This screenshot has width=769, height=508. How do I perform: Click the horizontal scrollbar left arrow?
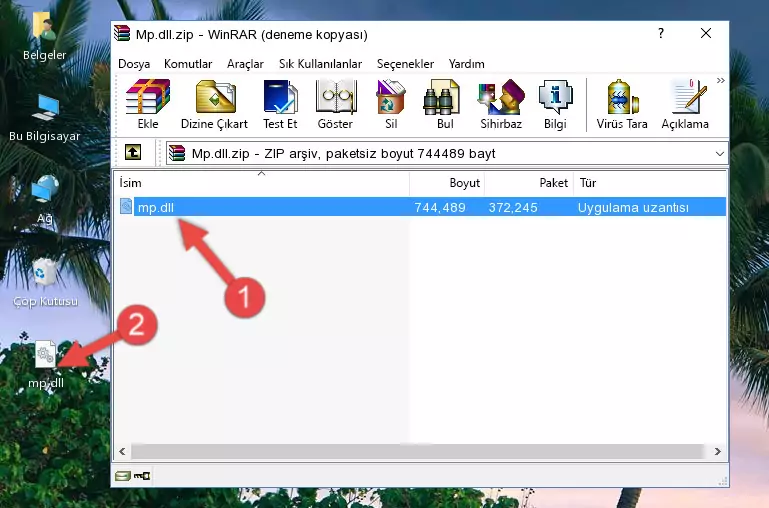click(x=122, y=451)
